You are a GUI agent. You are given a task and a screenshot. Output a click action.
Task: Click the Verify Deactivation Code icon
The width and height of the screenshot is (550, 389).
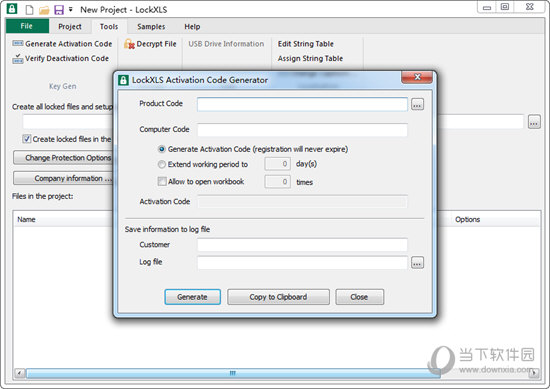point(18,59)
